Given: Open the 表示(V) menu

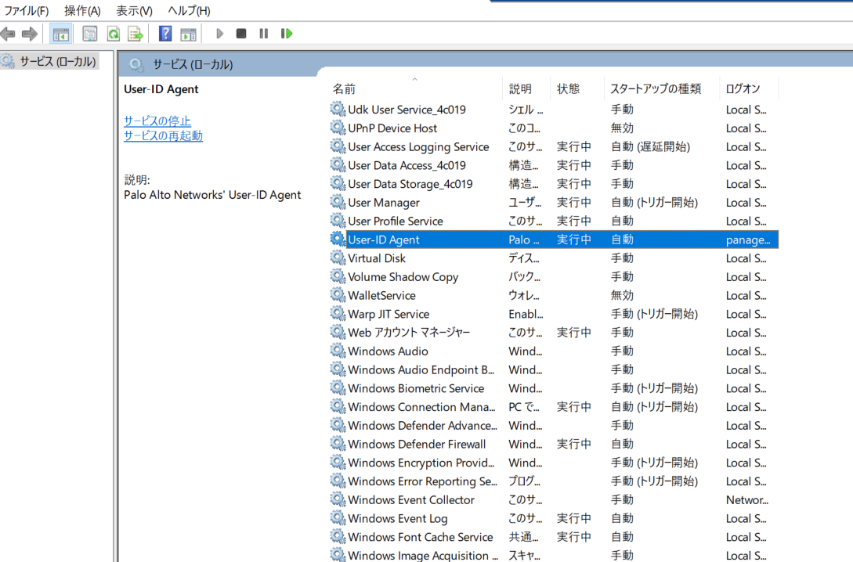Looking at the screenshot, I should [134, 10].
